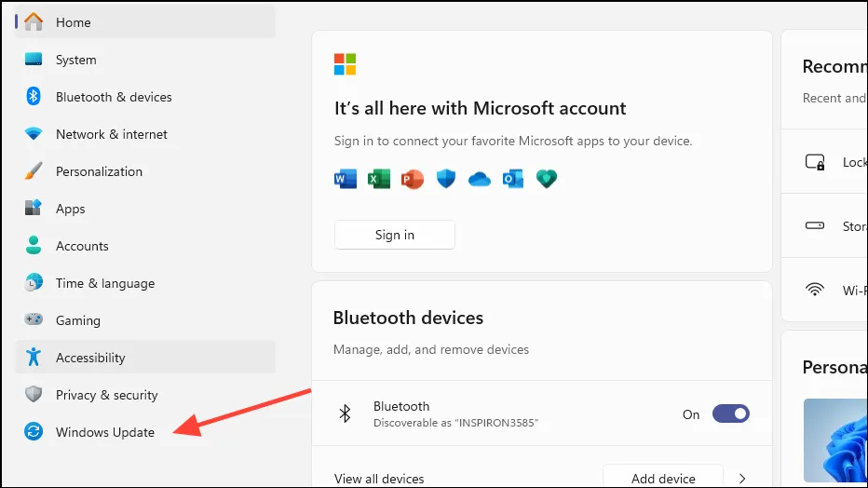Select Gaming label in sidebar
Screen dimensions: 868x488
[78, 321]
